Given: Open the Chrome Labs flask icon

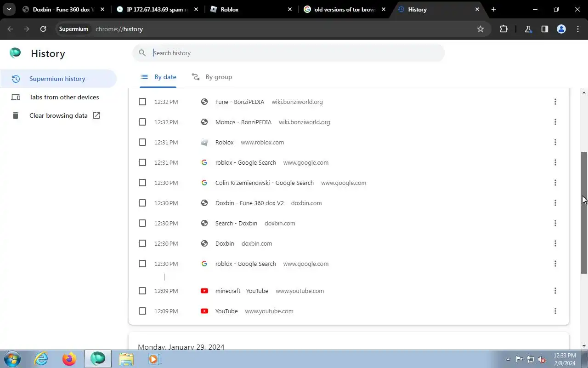Looking at the screenshot, I should tap(528, 29).
